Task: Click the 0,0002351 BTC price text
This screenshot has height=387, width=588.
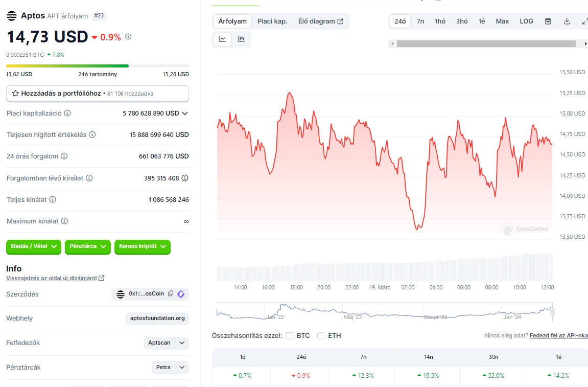Action: pyautogui.click(x=25, y=55)
